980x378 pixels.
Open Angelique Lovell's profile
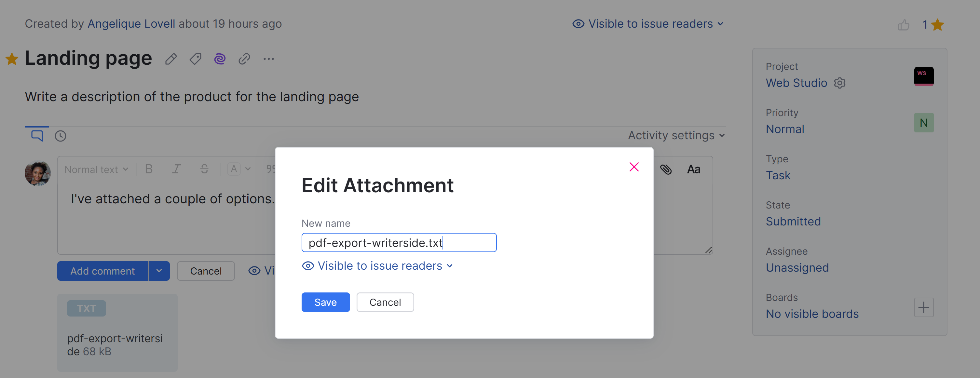[x=131, y=23]
